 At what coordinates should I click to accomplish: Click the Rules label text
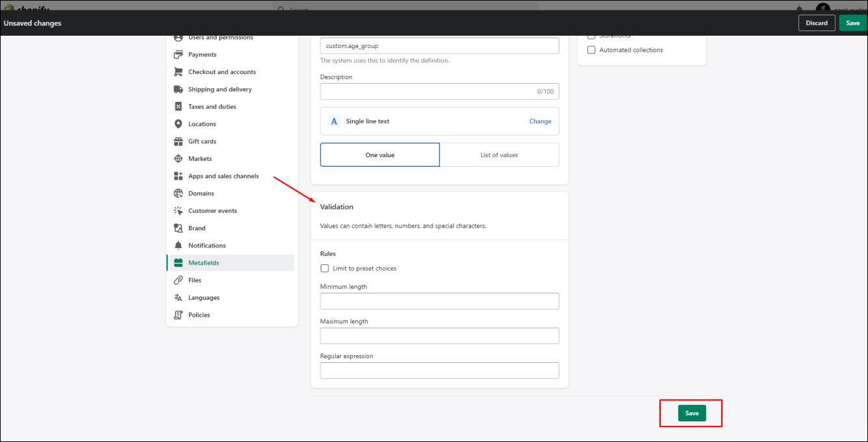tap(328, 254)
